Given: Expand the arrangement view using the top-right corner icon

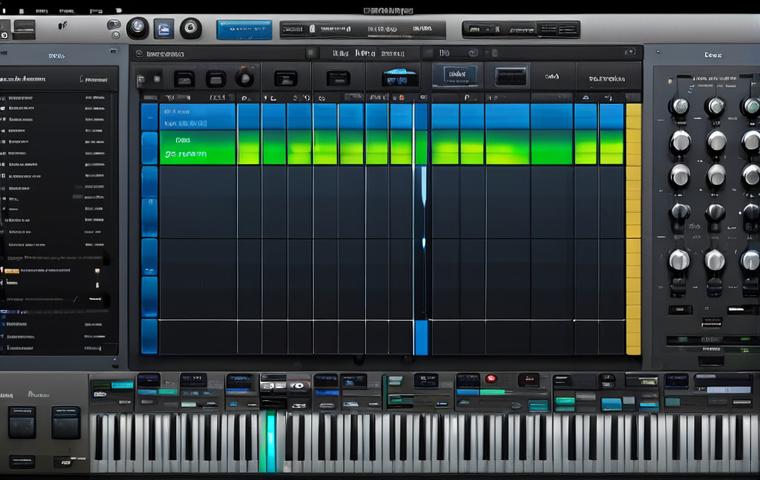Looking at the screenshot, I should pos(629,52).
